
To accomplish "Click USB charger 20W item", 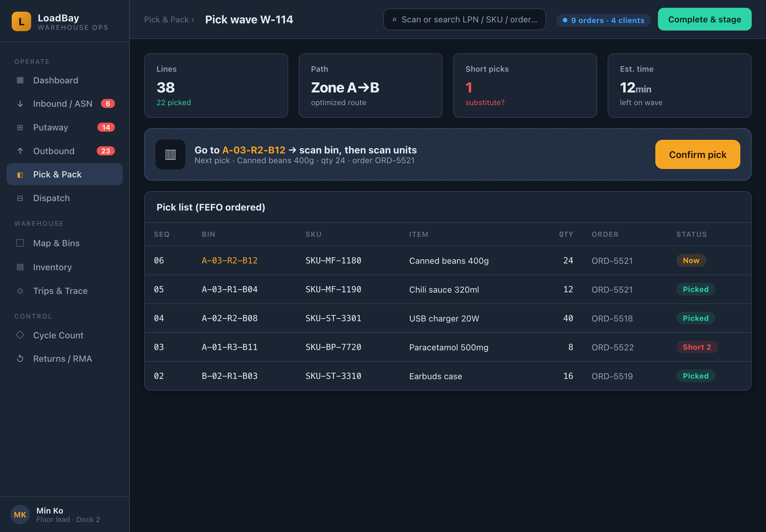I will click(x=444, y=318).
